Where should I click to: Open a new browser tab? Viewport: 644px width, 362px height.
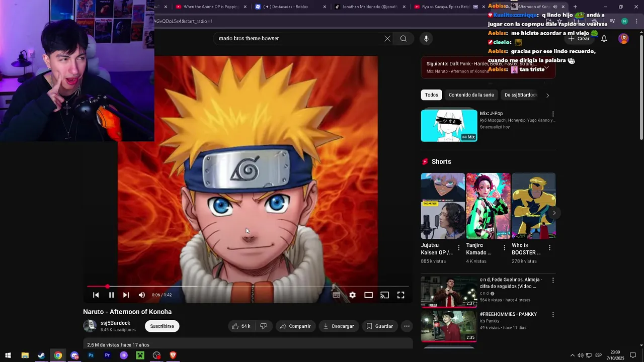[x=575, y=7]
